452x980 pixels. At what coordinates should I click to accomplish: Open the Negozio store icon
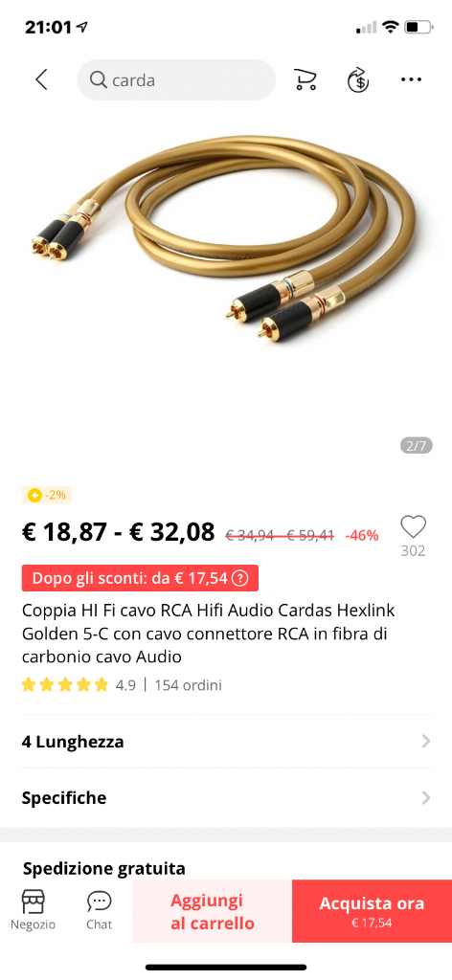pyautogui.click(x=34, y=902)
